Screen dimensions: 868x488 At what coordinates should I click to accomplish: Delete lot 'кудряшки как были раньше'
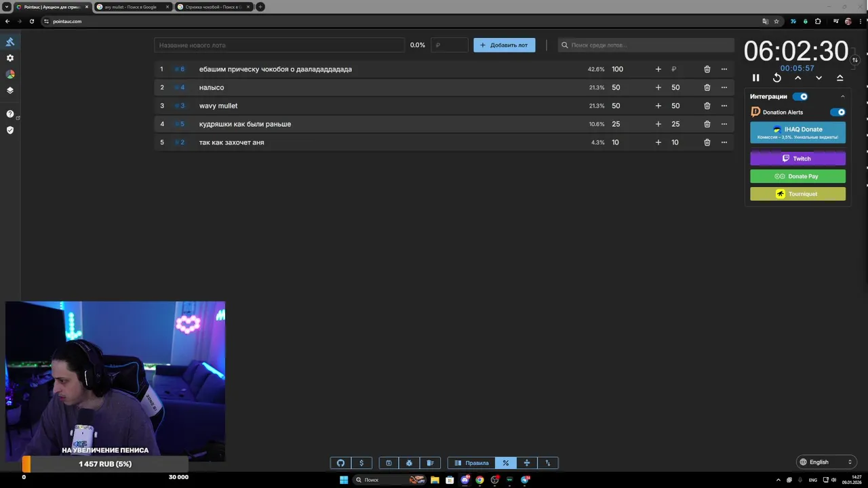707,124
